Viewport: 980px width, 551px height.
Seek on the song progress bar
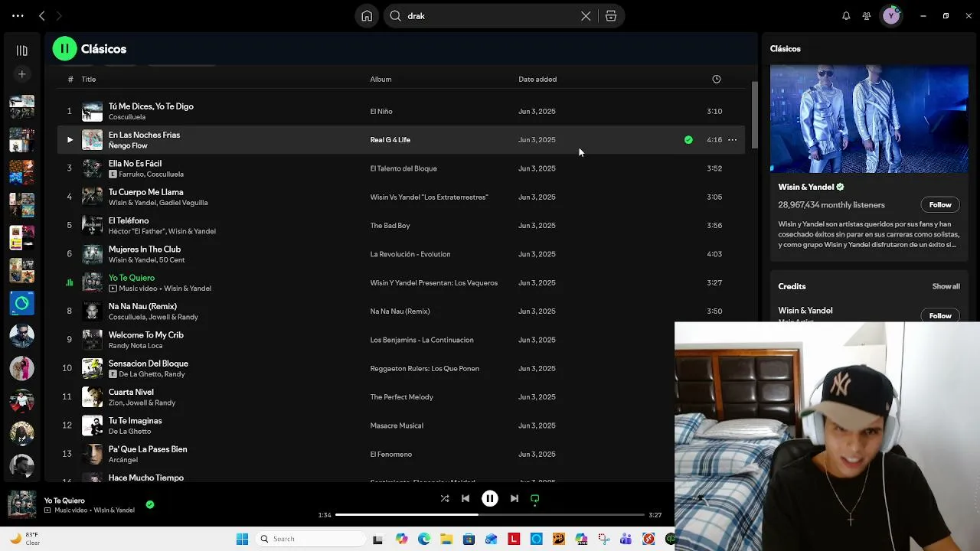[x=490, y=515]
